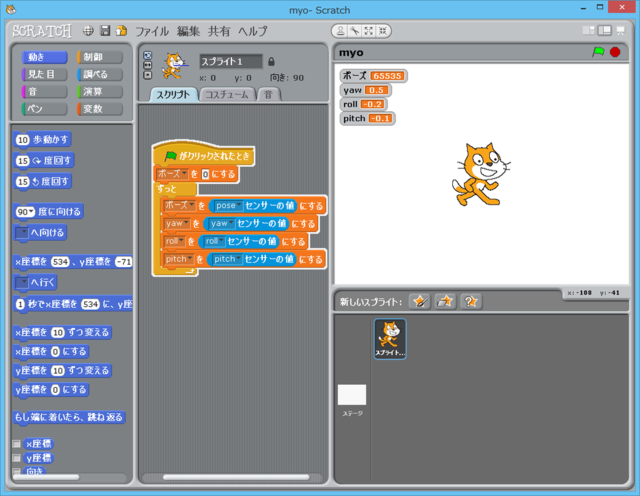Viewport: 640px width, 496px height.
Task: Switch to the スクリプト tab
Action: click(x=173, y=94)
